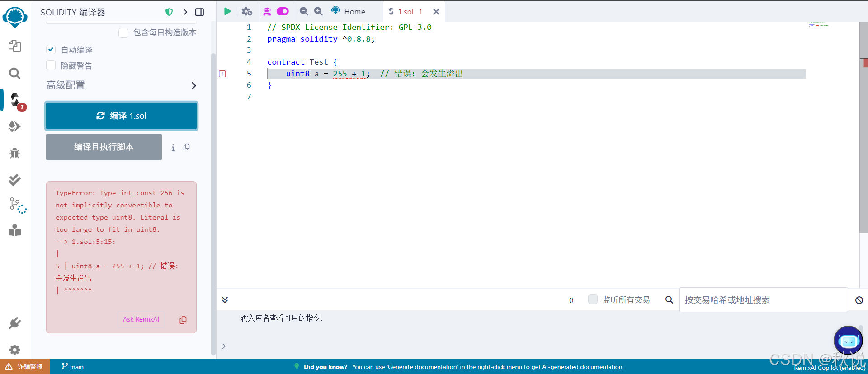Click the code minimap thumbnail
Image resolution: width=868 pixels, height=374 pixels.
coord(818,24)
